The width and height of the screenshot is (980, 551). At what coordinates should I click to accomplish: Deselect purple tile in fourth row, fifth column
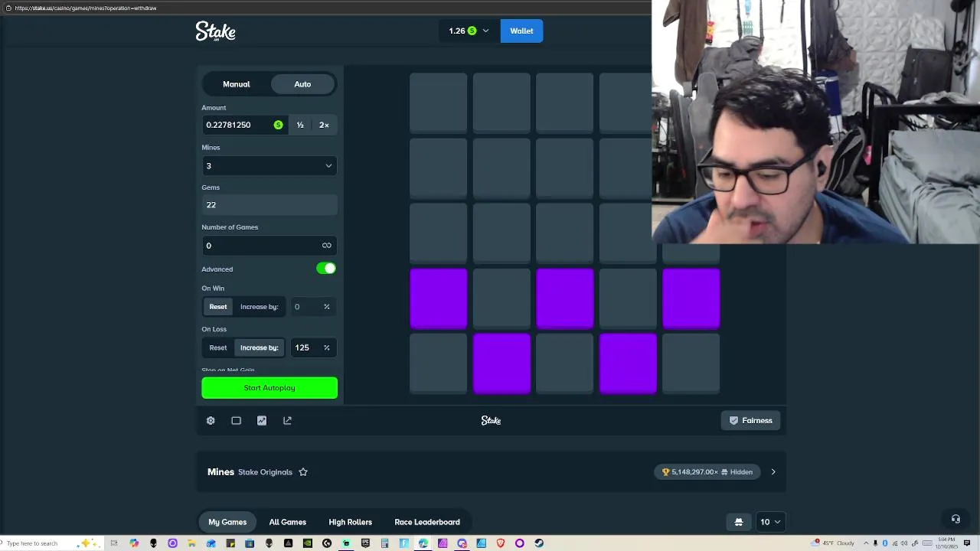coord(691,298)
